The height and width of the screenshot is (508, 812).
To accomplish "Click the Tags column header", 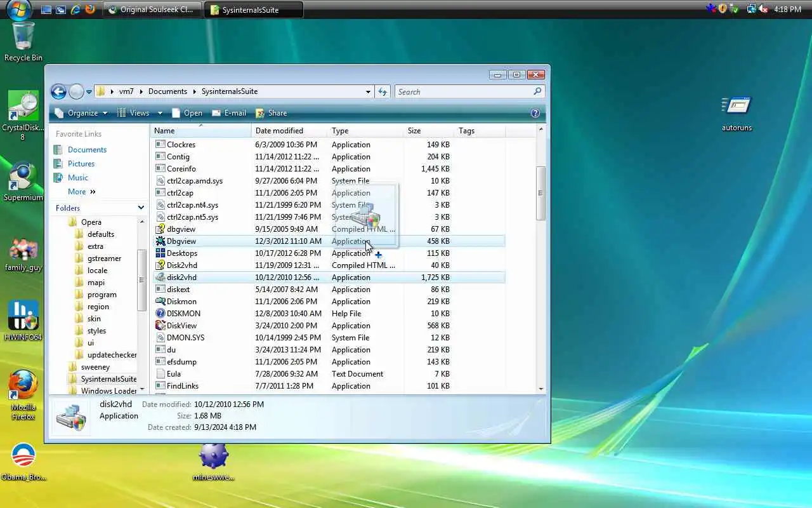I will point(480,131).
